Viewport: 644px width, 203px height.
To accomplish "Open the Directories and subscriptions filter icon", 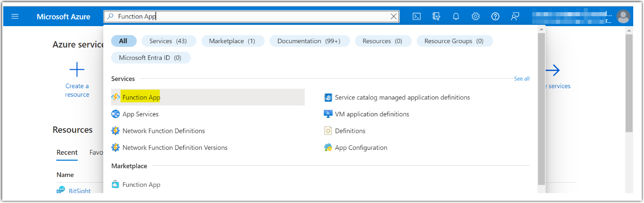I will (436, 17).
